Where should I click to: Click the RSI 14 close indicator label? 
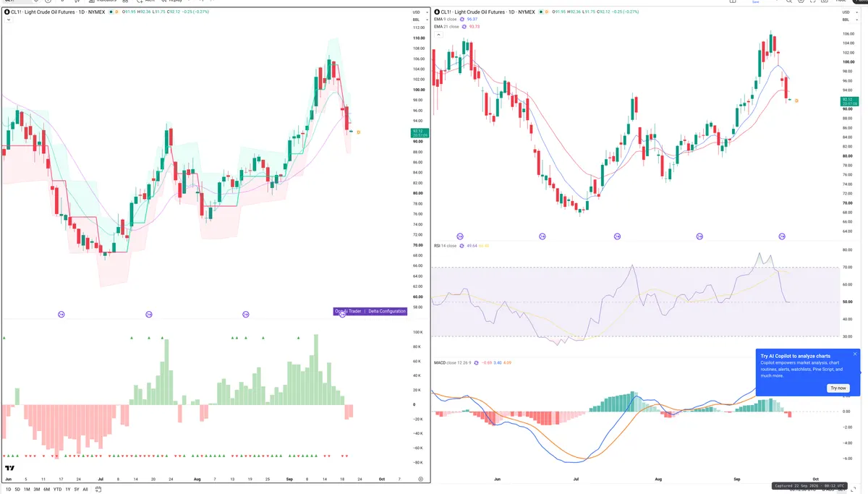(x=446, y=246)
